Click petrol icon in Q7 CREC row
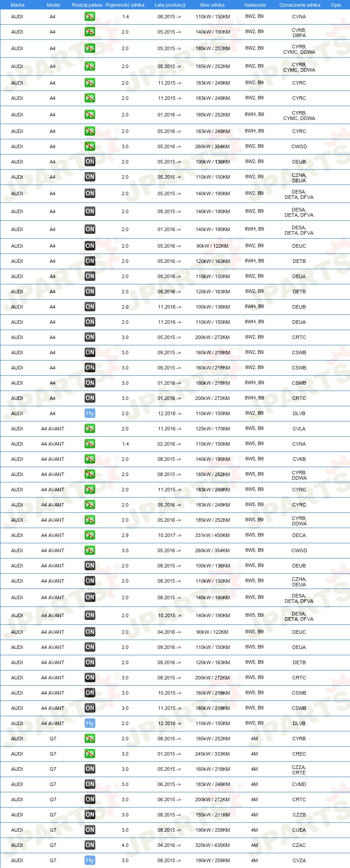Image resolution: width=350 pixels, height=868 pixels. point(90,754)
